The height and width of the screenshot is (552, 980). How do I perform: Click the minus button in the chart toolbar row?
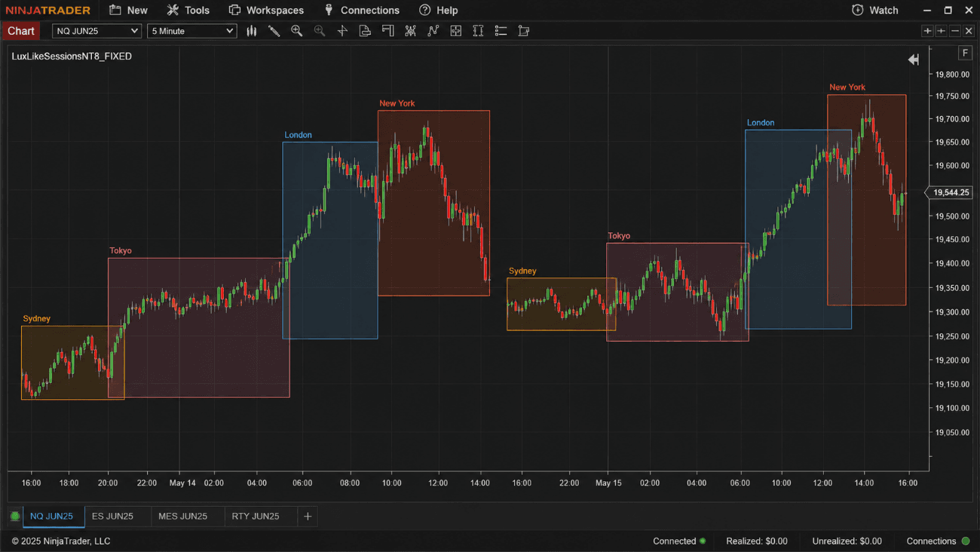point(955,31)
